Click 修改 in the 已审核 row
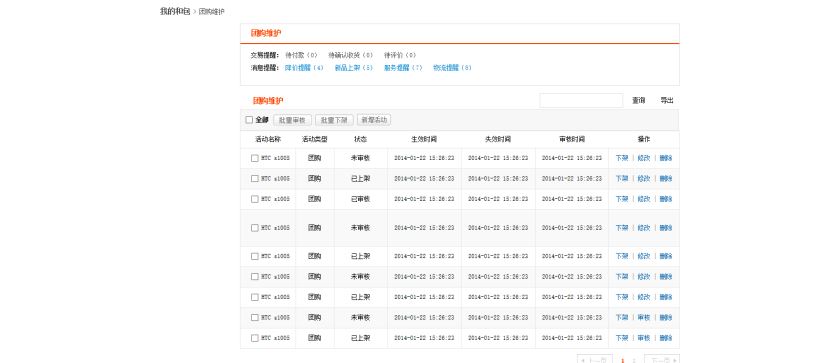The height and width of the screenshot is (363, 840). 643,199
